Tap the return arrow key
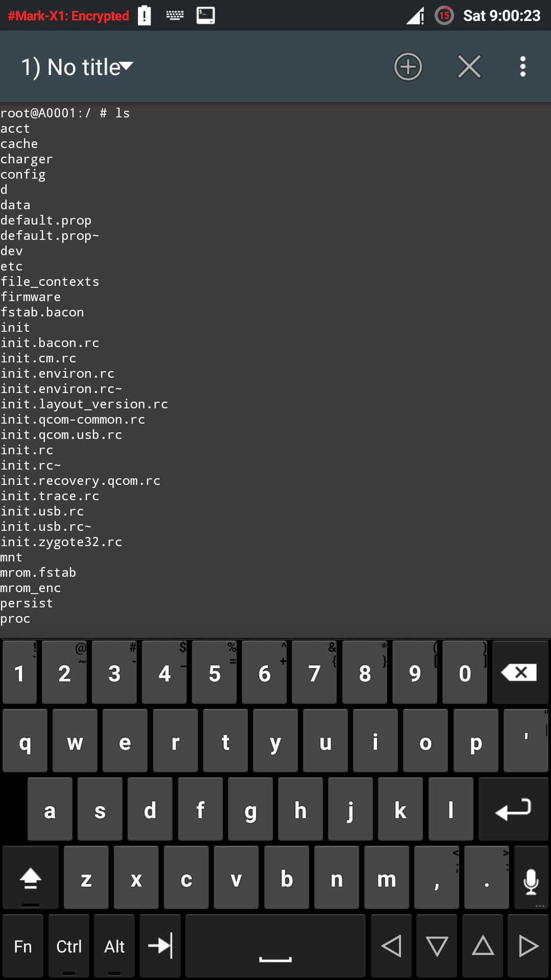Viewport: 551px width, 980px height. [x=513, y=809]
